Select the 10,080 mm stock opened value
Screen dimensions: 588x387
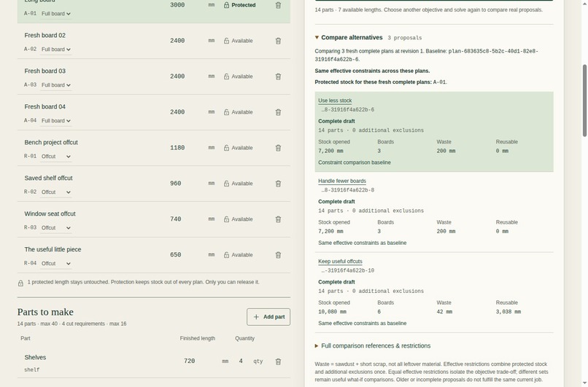332,312
